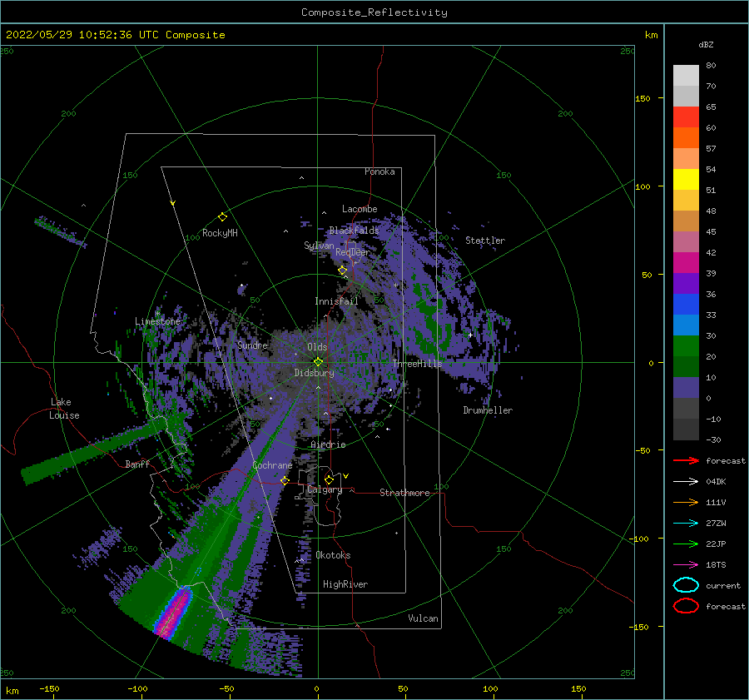Click the 20 dBZ green swatch
Image resolution: width=749 pixels, height=700 pixels.
pos(686,366)
